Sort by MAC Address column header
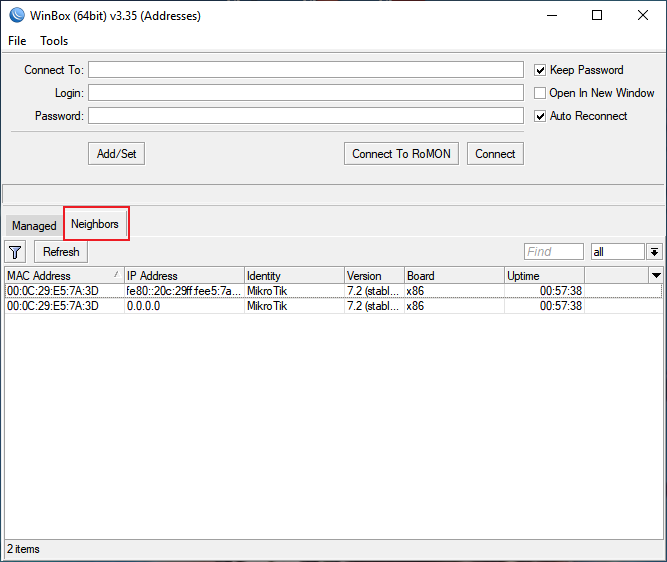The image size is (667, 562). coord(64,276)
